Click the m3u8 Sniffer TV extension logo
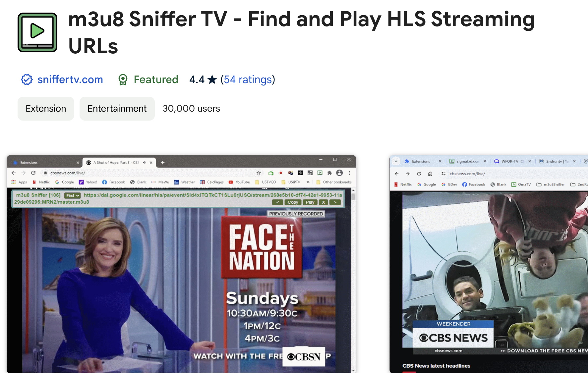Viewport: 588px width, 373px height. (37, 32)
